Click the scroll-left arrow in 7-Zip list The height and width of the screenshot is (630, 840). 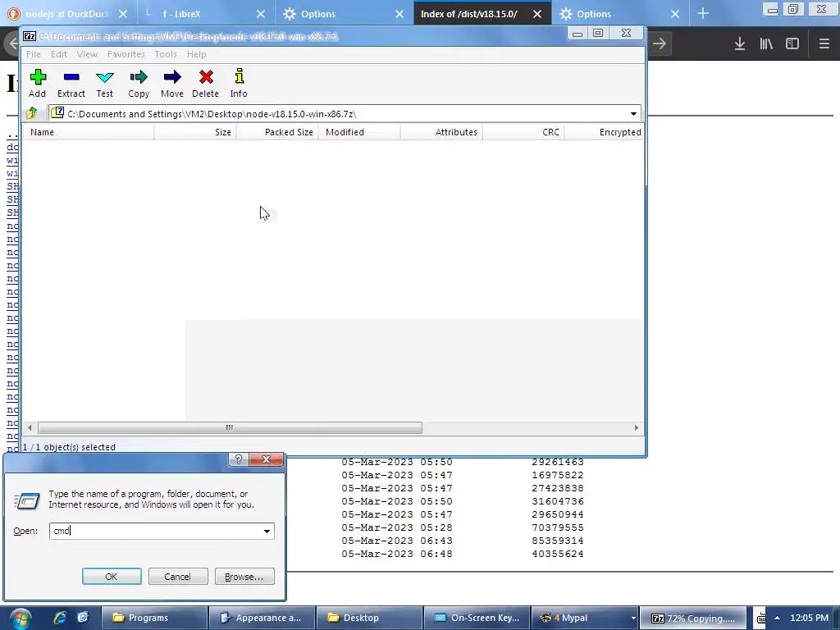tap(30, 427)
